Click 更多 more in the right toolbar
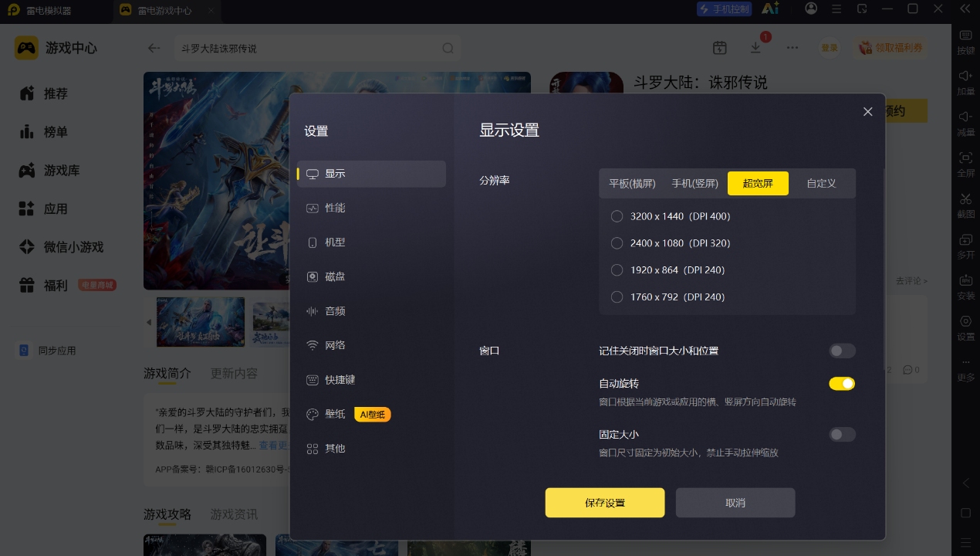The image size is (980, 556). [x=965, y=370]
